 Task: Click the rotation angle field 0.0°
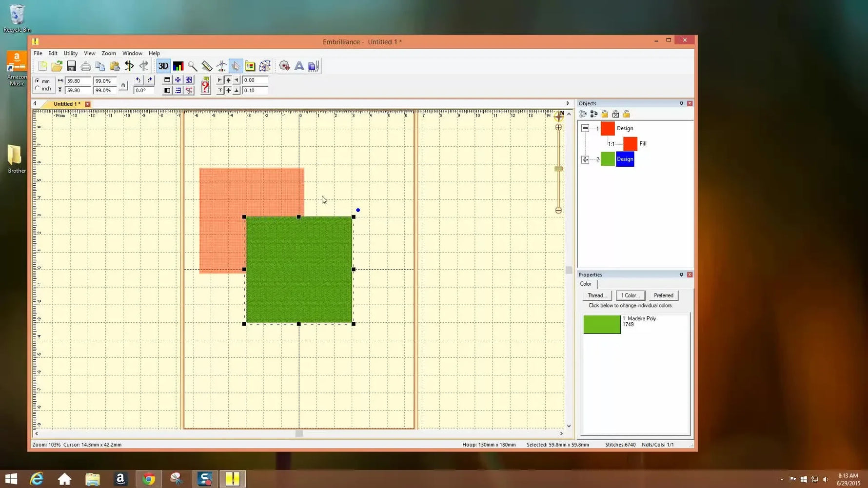pyautogui.click(x=143, y=90)
